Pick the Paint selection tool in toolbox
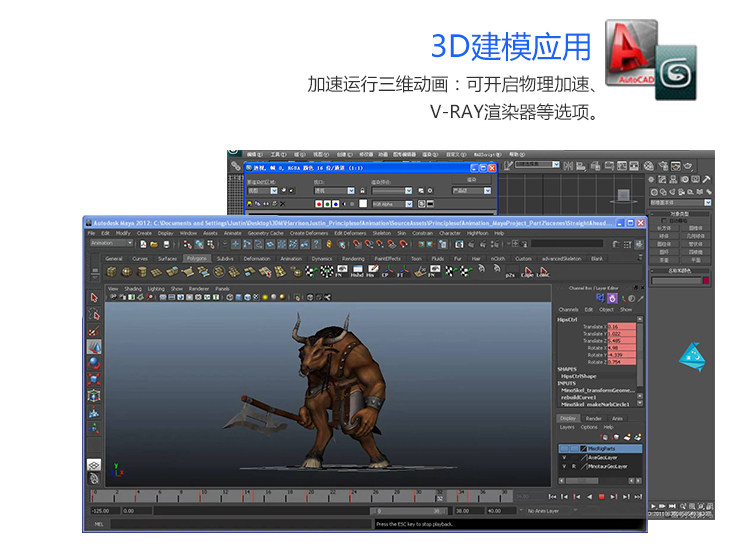The height and width of the screenshot is (557, 750). pos(94,331)
